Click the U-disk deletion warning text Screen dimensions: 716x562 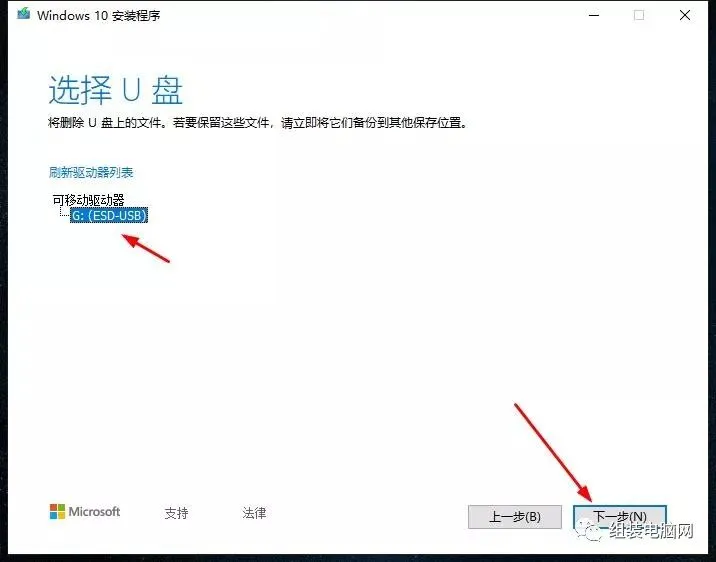(x=258, y=123)
